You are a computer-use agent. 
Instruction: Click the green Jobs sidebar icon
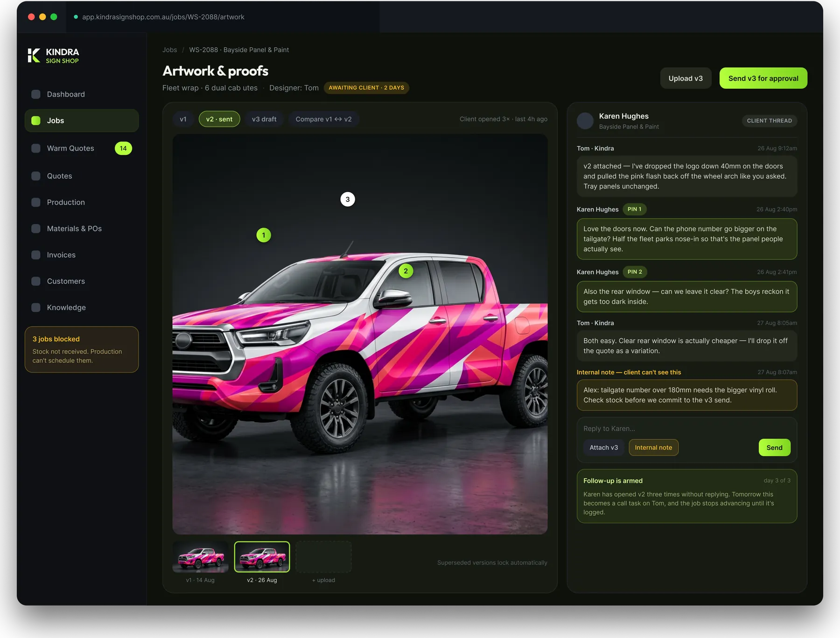click(36, 120)
